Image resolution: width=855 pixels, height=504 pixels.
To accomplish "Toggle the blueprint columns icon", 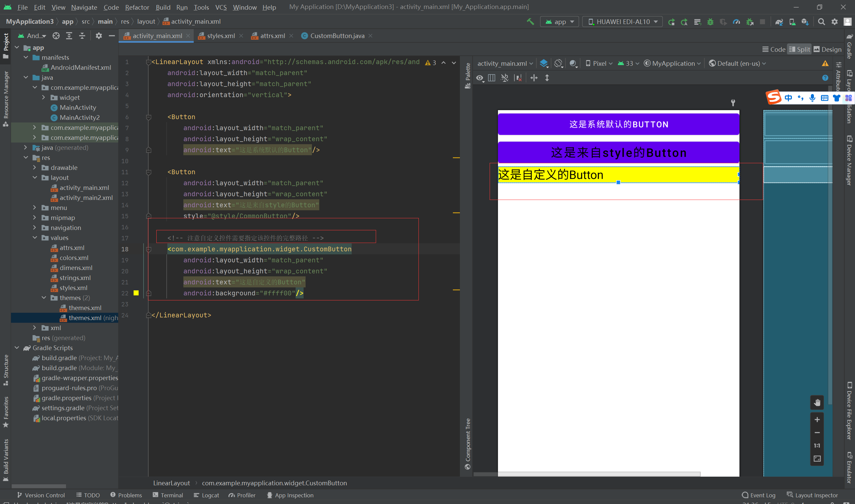I will 491,78.
